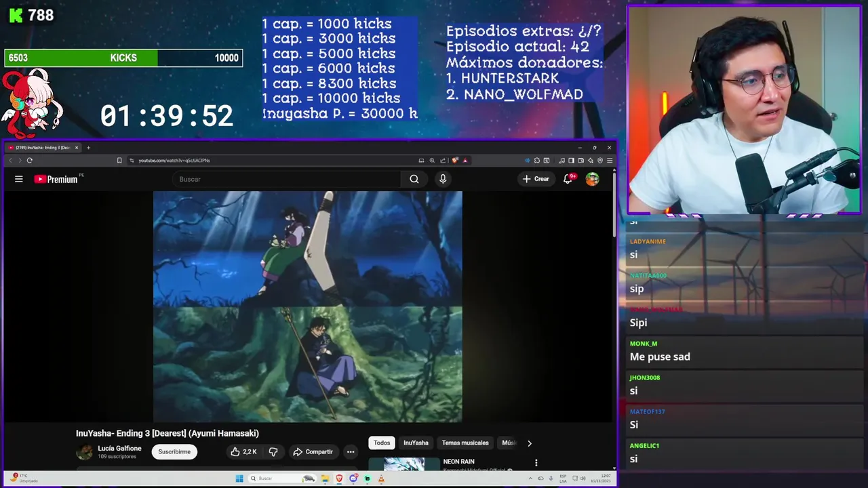Image resolution: width=868 pixels, height=488 pixels.
Task: Click the NEON RAIN video title
Action: pyautogui.click(x=459, y=462)
